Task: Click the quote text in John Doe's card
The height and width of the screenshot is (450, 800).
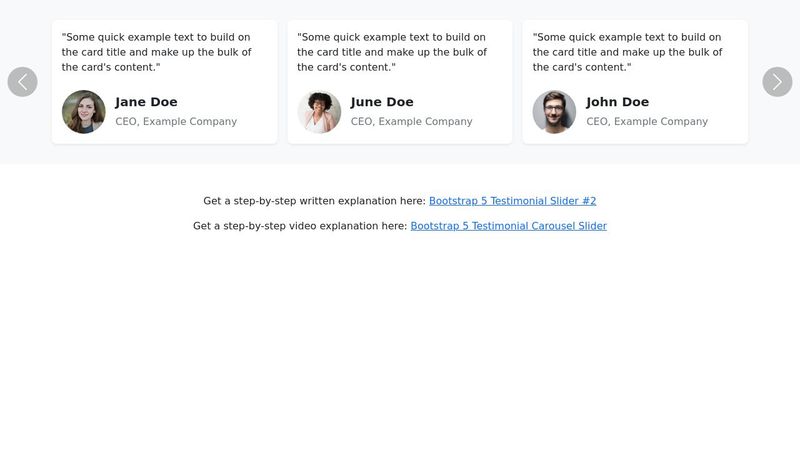Action: point(628,52)
